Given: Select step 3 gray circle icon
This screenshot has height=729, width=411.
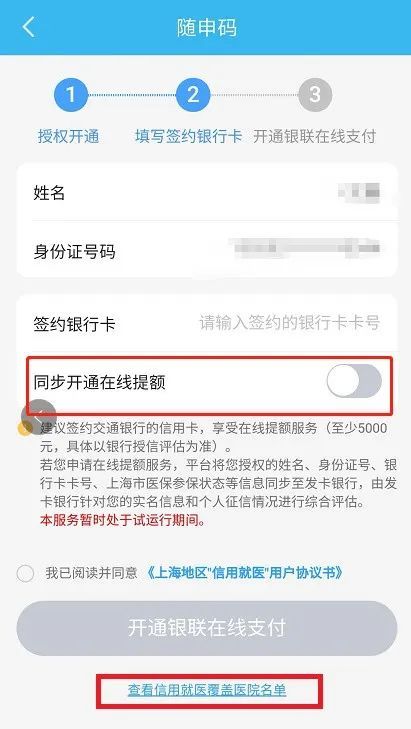Looking at the screenshot, I should click(x=315, y=95).
